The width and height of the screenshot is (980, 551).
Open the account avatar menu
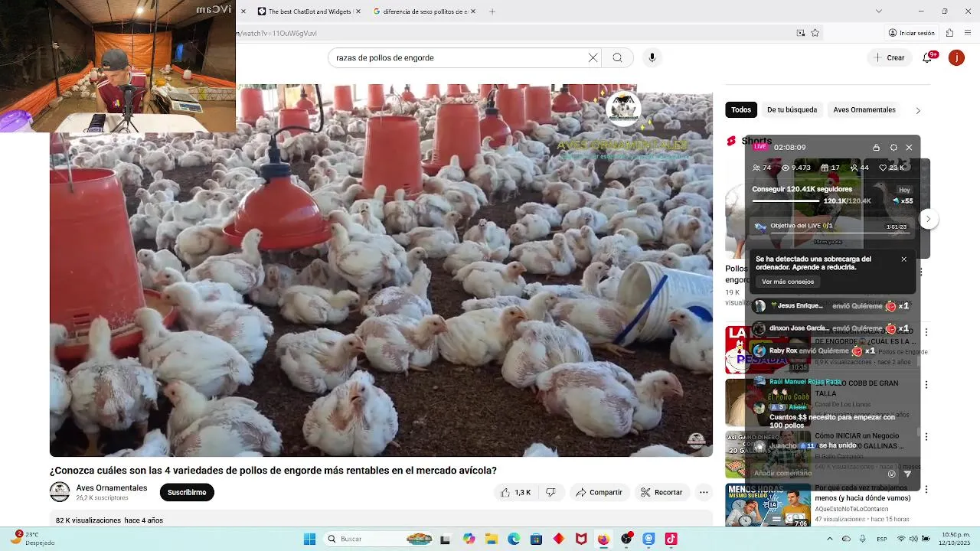click(x=956, y=57)
